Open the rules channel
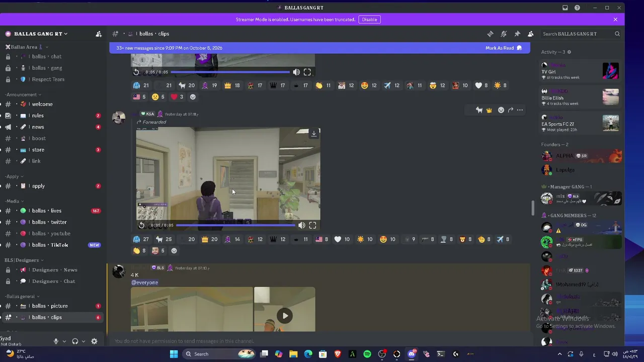 53,116
